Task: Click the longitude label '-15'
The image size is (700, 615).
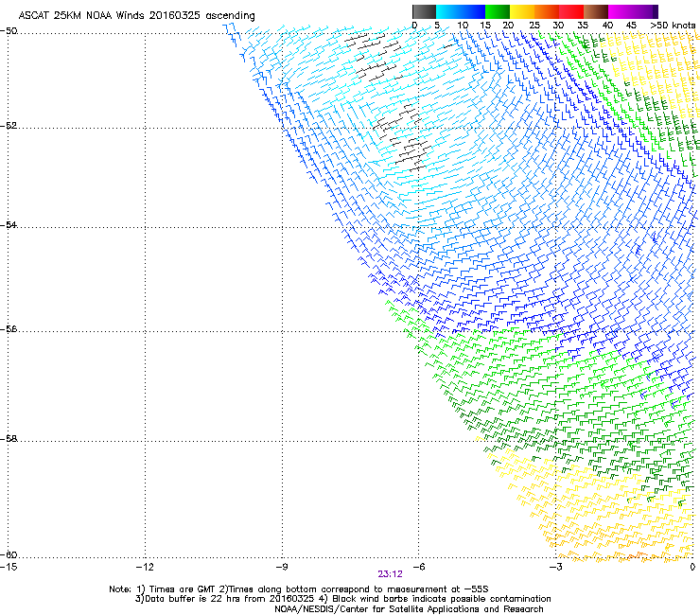Action: 9,567
